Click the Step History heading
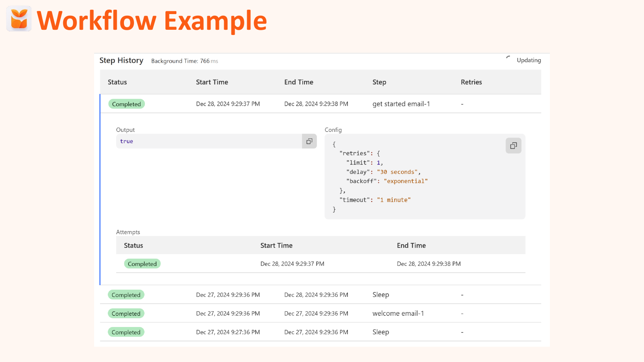The image size is (644, 362). [x=121, y=60]
